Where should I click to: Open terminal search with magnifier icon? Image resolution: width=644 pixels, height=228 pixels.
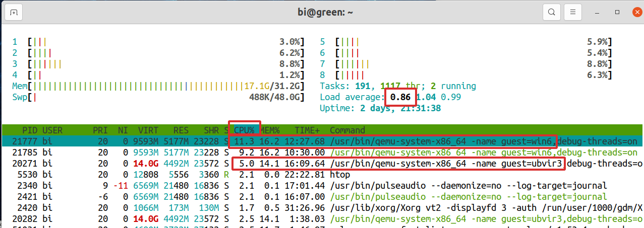pyautogui.click(x=552, y=12)
